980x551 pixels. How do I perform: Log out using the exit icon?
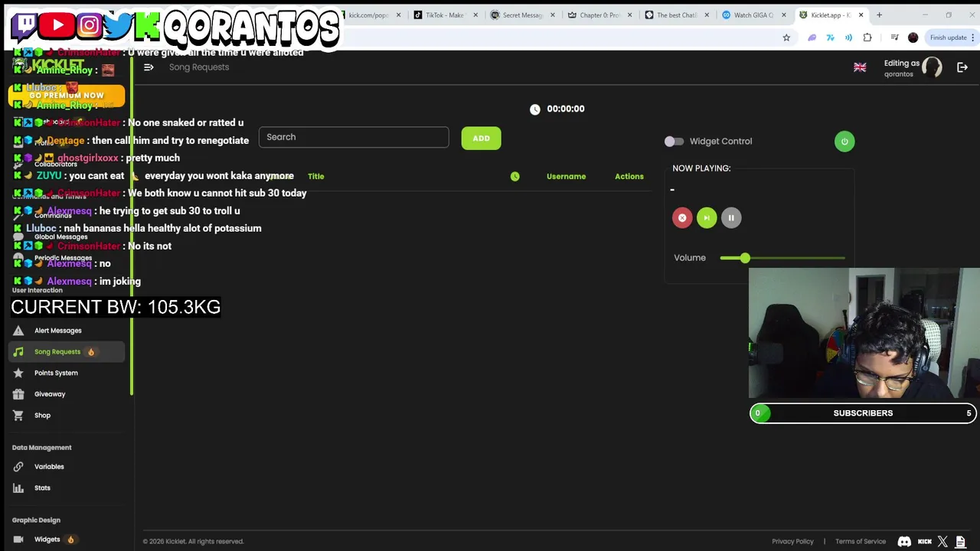click(x=962, y=67)
